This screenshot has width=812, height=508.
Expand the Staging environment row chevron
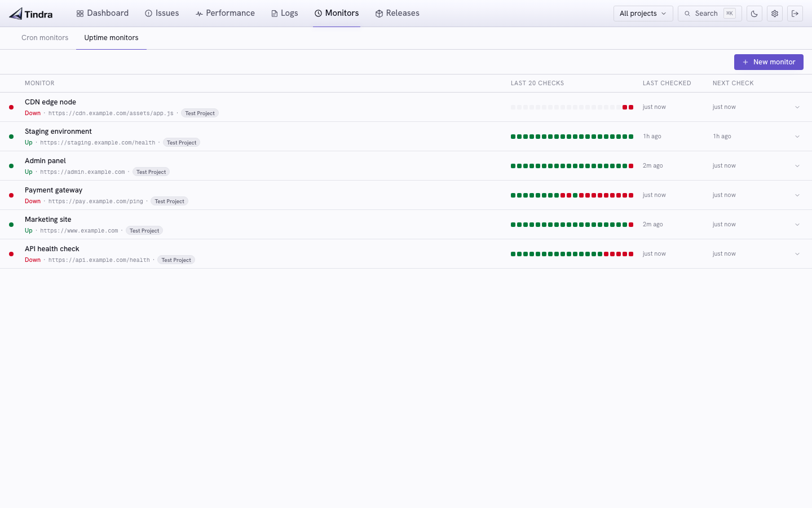coord(797,137)
